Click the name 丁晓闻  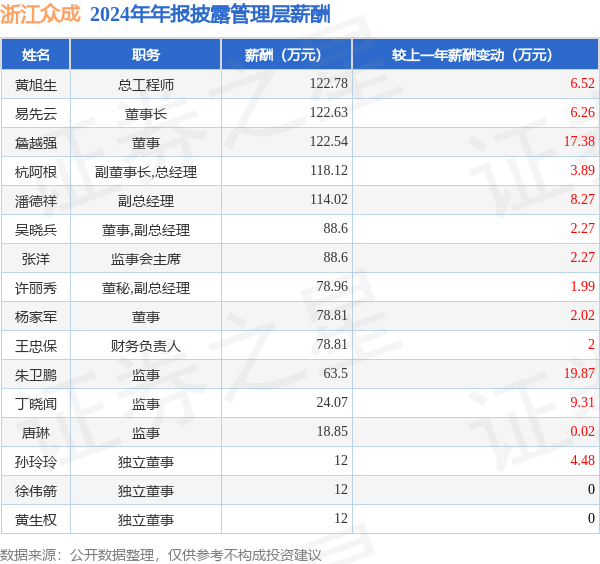tap(36, 404)
